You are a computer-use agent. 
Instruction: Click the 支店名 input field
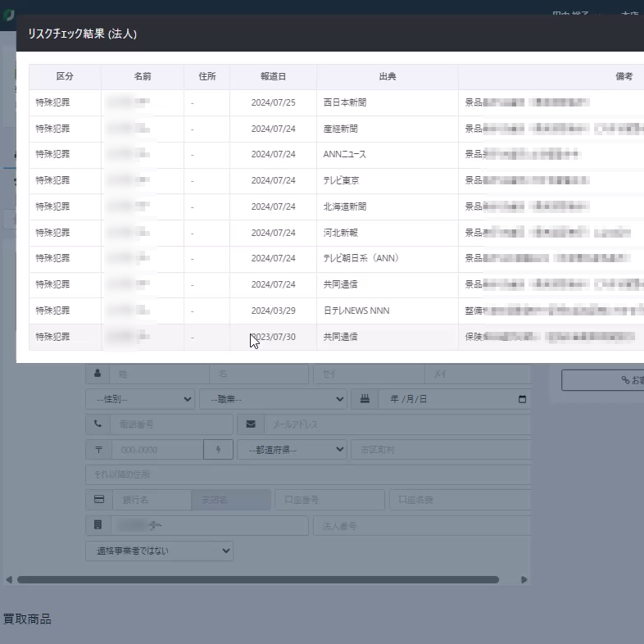point(231,500)
